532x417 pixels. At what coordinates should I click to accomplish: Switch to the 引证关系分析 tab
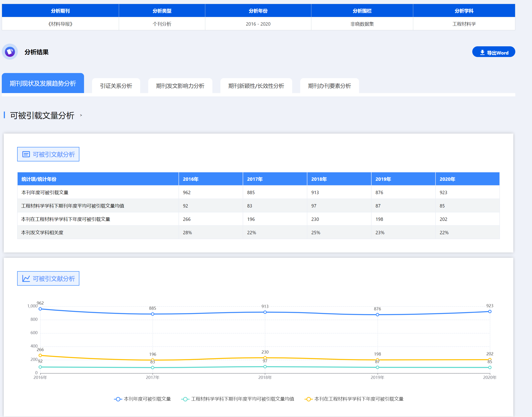(x=116, y=86)
